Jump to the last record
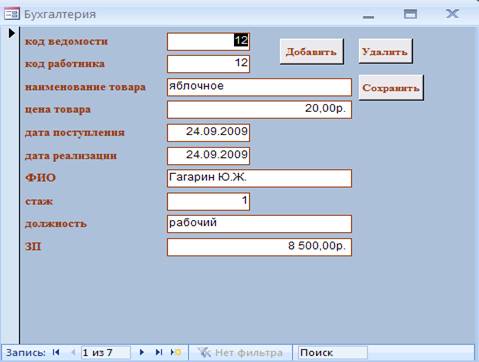 (x=159, y=352)
